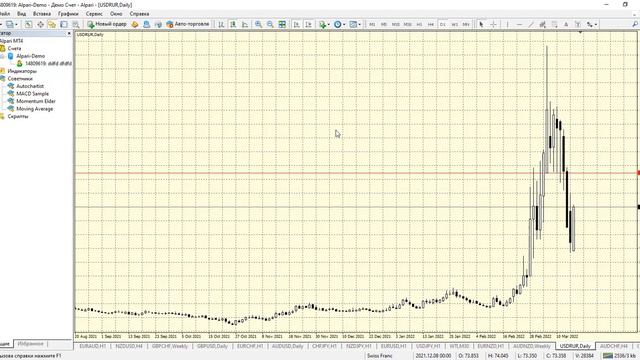Switch to the EURAUD,H1 chart tab
Viewport: 640px width, 360px height.
[92, 346]
